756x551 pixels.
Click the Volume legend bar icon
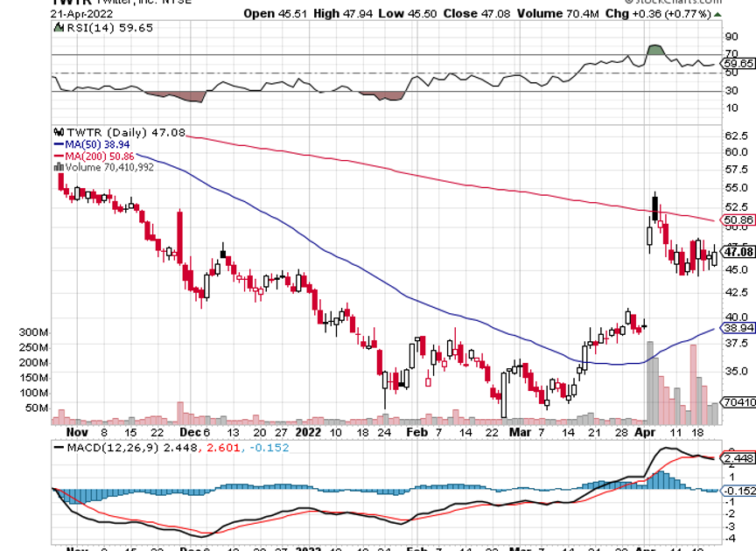(58, 167)
